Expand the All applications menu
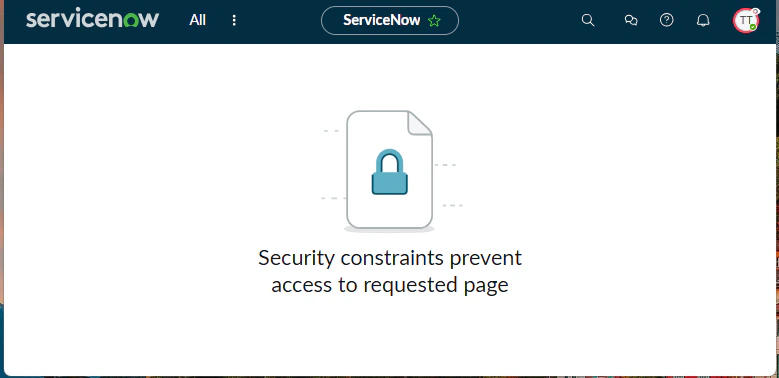The width and height of the screenshot is (779, 378). [x=197, y=20]
